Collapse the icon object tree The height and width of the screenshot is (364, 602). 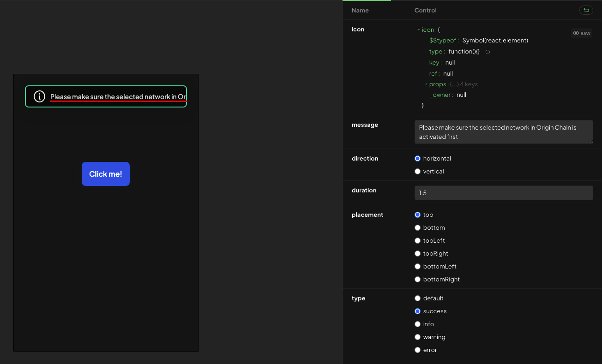[418, 29]
